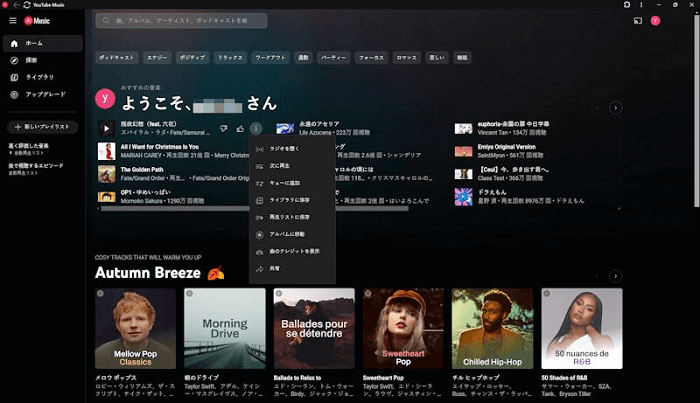The image size is (700, 403).
Task: Show next Autumn Breeze playlists arrow
Action: pos(616,276)
